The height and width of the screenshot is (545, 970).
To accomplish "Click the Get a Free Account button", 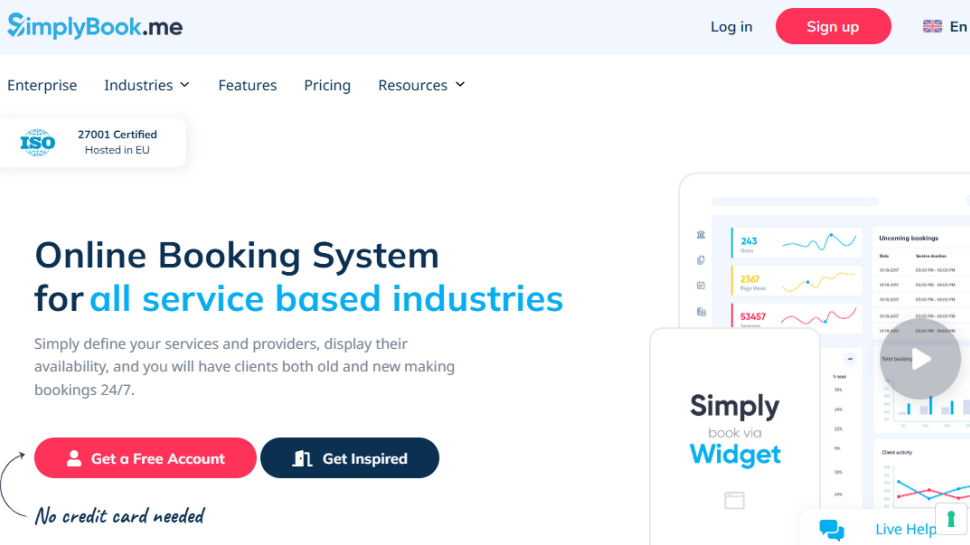I will (145, 458).
